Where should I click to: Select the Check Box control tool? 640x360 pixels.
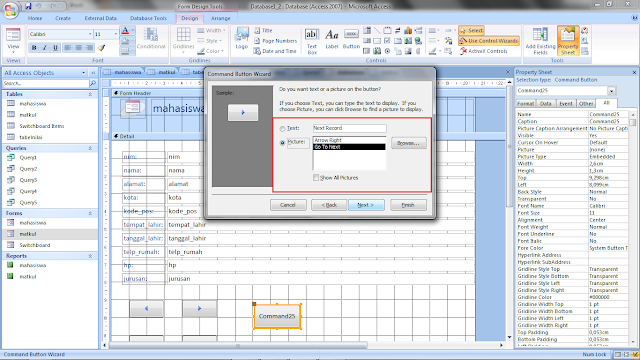387,41
